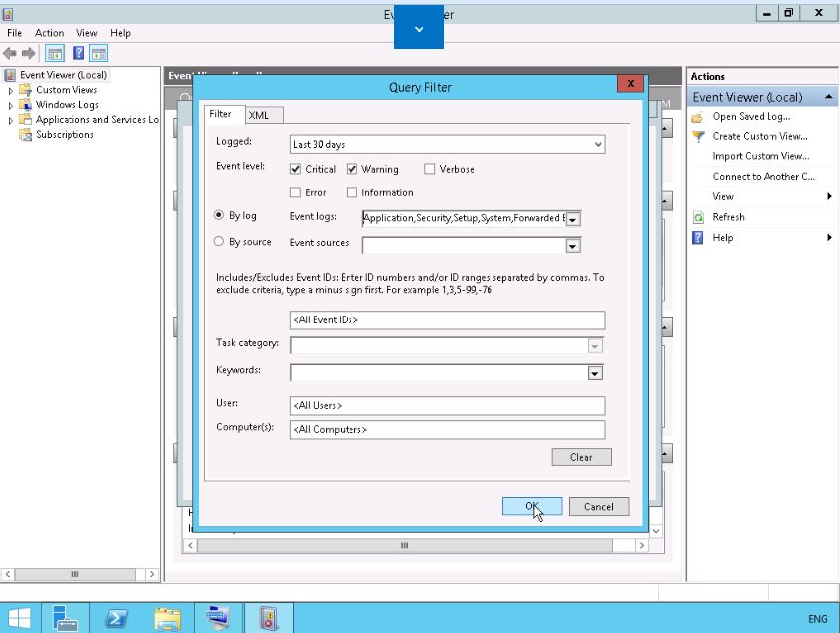The height and width of the screenshot is (633, 840).
Task: Click the green Refresh icon in Actions
Action: (698, 217)
